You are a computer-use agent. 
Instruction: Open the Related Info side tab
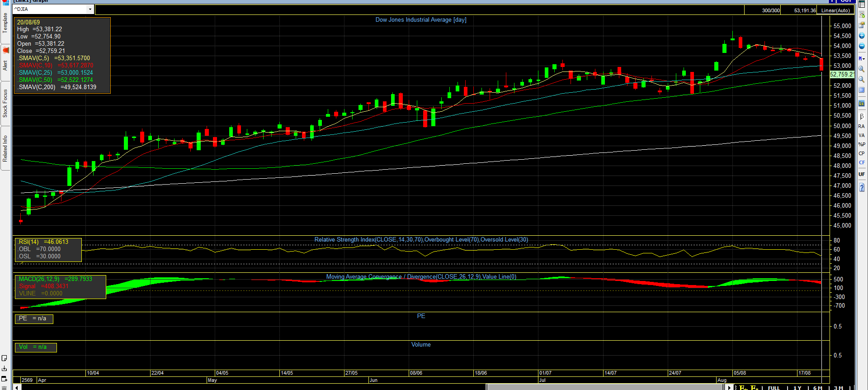pos(5,148)
